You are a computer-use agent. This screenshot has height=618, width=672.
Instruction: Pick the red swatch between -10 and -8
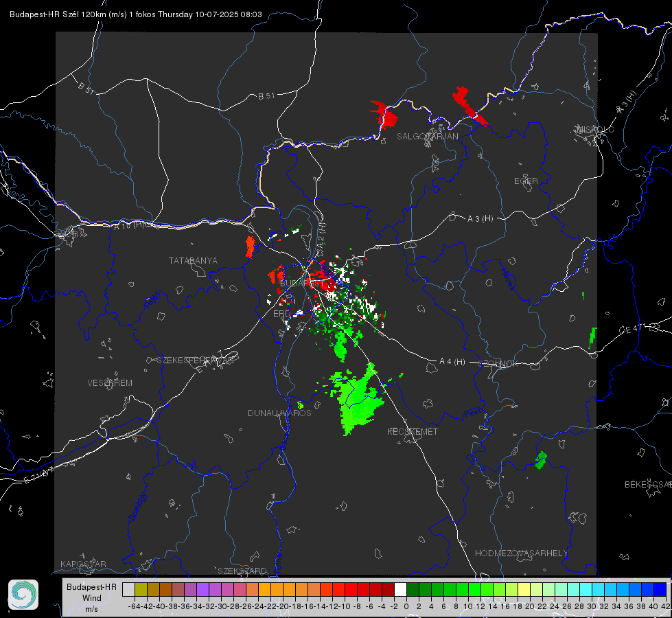click(x=351, y=589)
